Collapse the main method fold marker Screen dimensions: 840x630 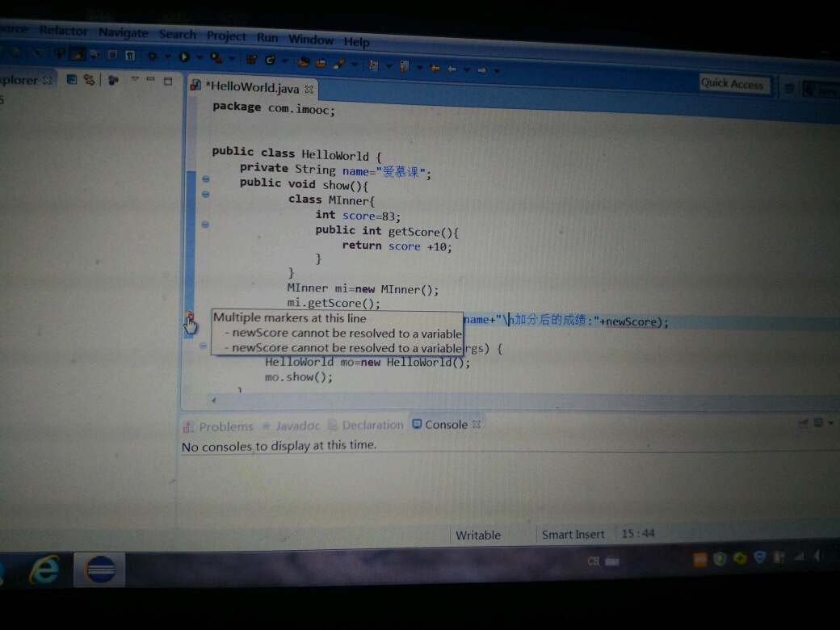pos(203,346)
